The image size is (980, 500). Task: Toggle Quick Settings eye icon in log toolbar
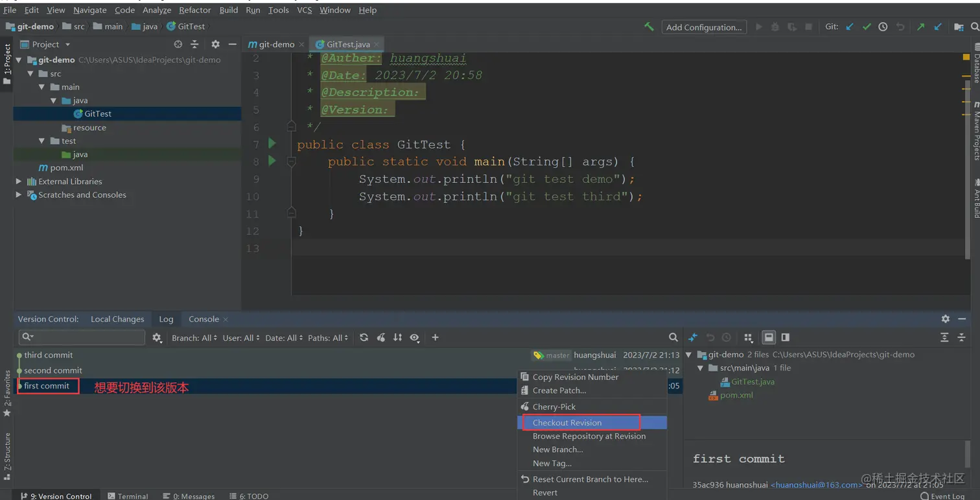pyautogui.click(x=415, y=337)
